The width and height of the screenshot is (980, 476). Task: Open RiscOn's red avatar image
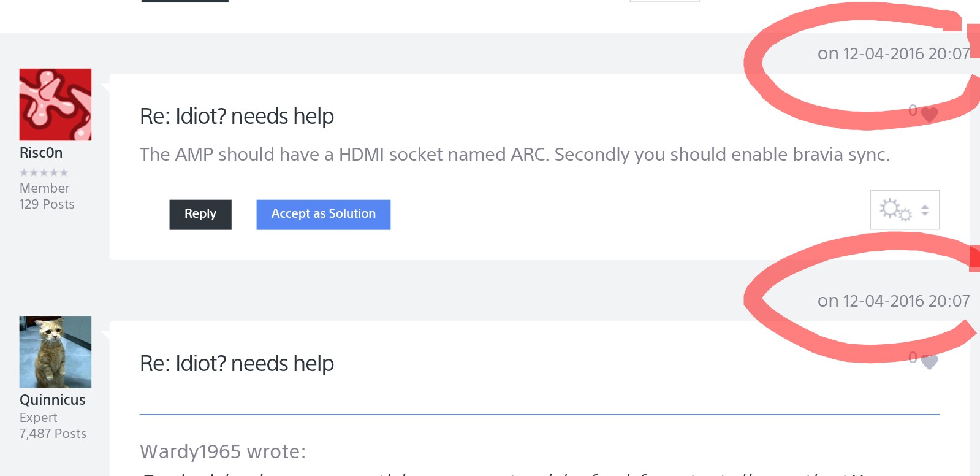coord(55,105)
